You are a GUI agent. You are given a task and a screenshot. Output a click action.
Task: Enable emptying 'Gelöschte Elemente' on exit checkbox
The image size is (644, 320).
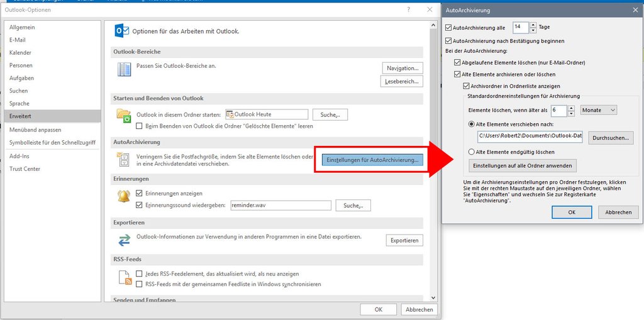point(140,126)
